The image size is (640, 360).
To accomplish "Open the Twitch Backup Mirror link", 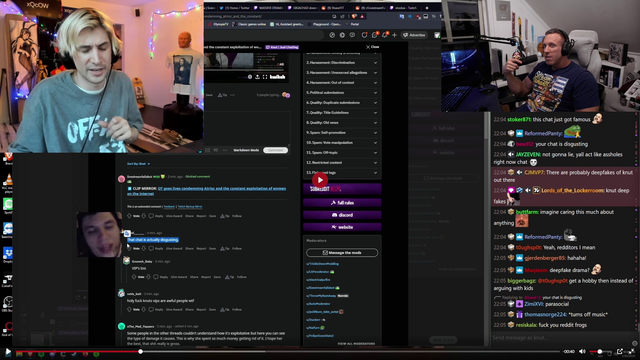I will [190, 207].
